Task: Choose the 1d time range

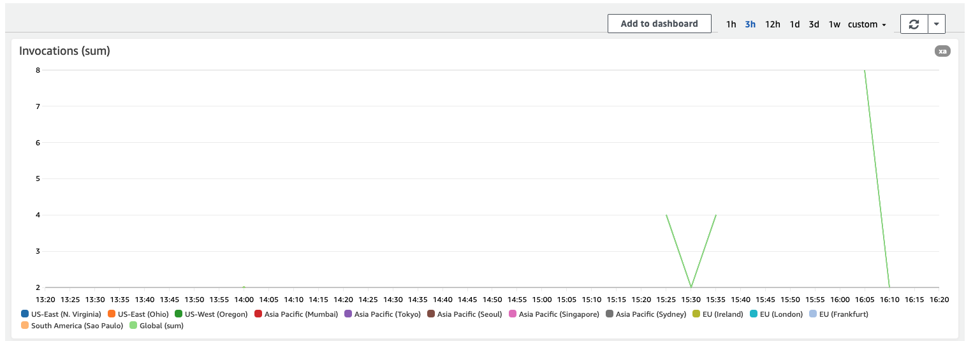Action: click(x=794, y=24)
